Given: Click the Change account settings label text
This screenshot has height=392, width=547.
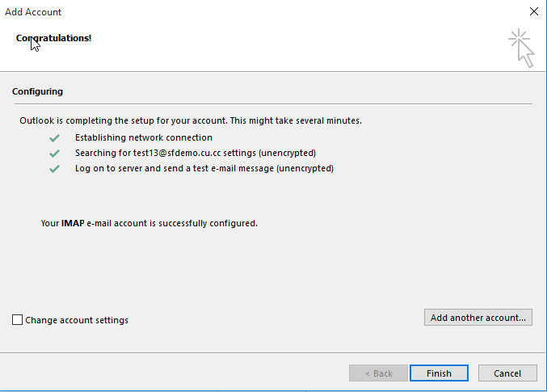Looking at the screenshot, I should coord(77,320).
